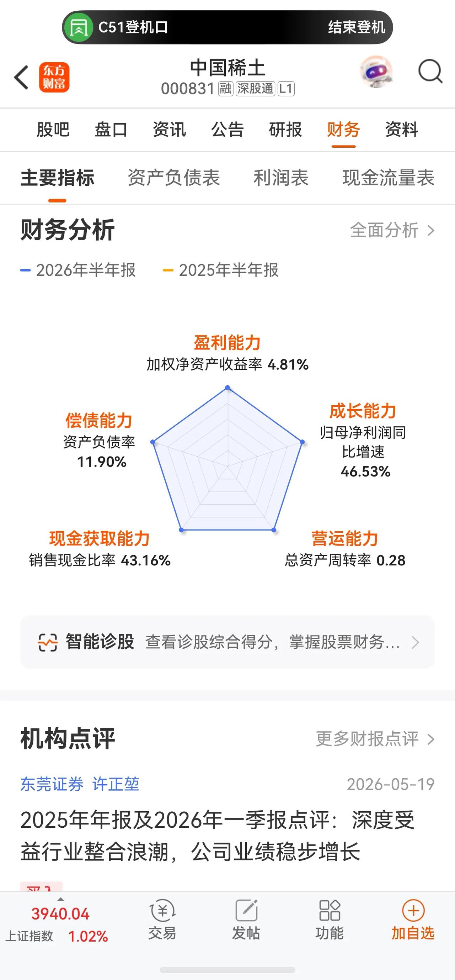This screenshot has height=980, width=455.
Task: Open the 东方财富 logo icon
Action: [x=54, y=77]
